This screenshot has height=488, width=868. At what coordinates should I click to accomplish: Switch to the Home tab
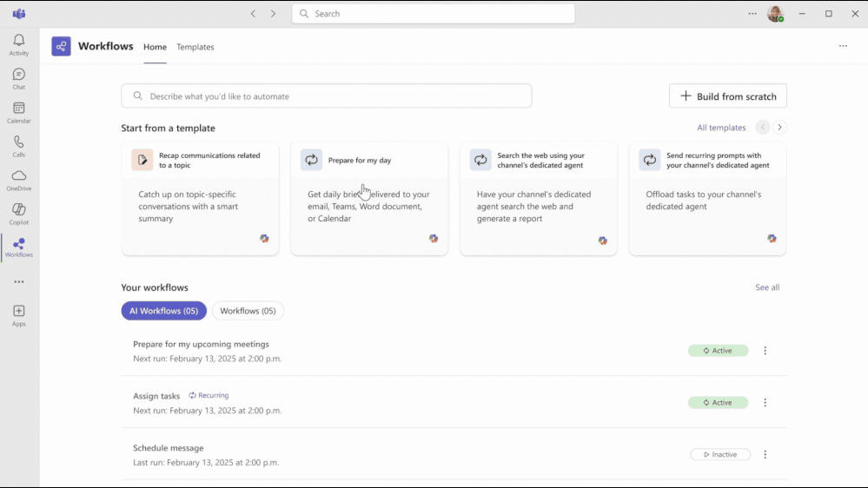click(x=155, y=47)
